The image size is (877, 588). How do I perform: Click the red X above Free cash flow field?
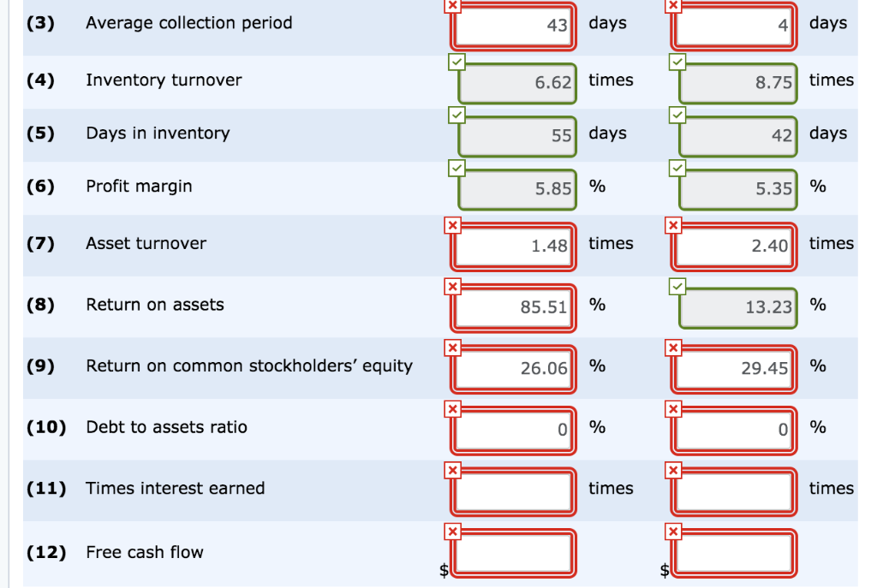coord(453,531)
